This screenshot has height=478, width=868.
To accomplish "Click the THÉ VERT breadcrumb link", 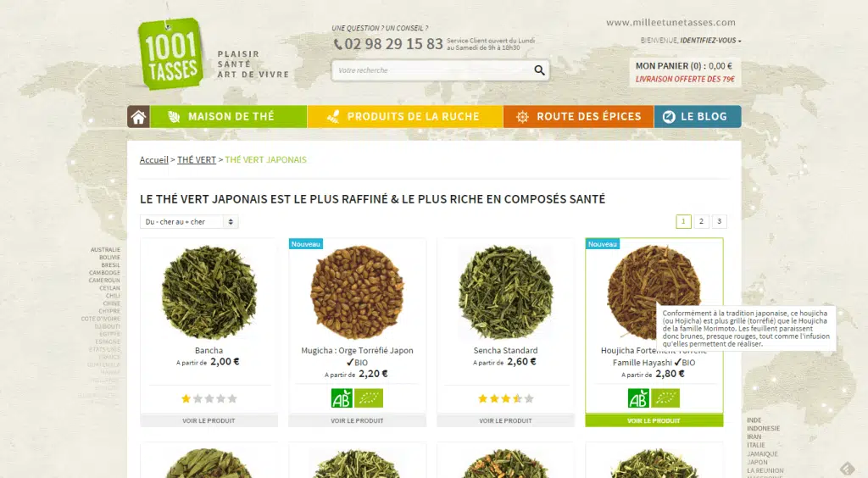I will (x=197, y=160).
